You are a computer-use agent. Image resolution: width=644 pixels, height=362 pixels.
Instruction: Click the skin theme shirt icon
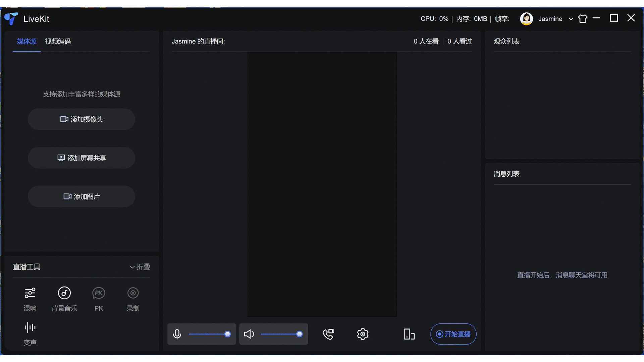click(583, 19)
